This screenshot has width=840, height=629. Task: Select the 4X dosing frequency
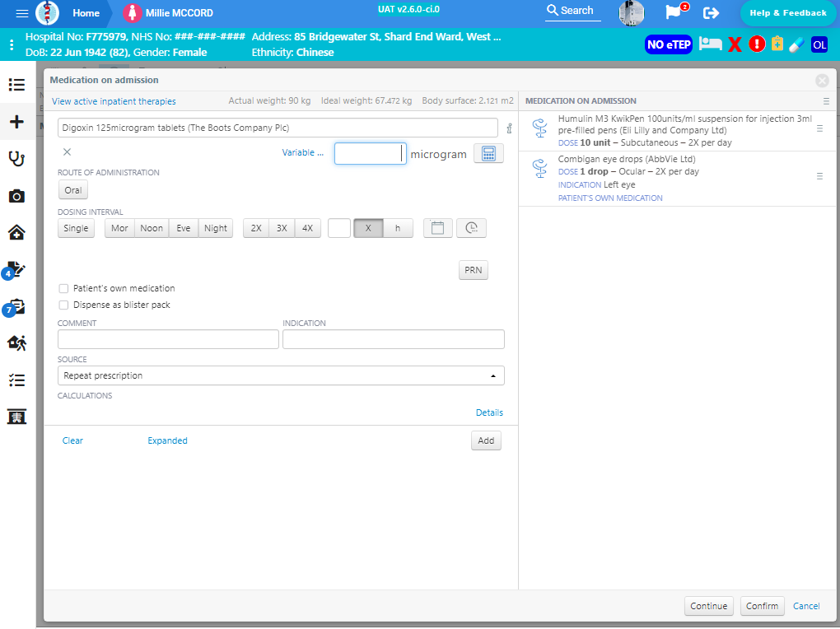[x=307, y=228]
